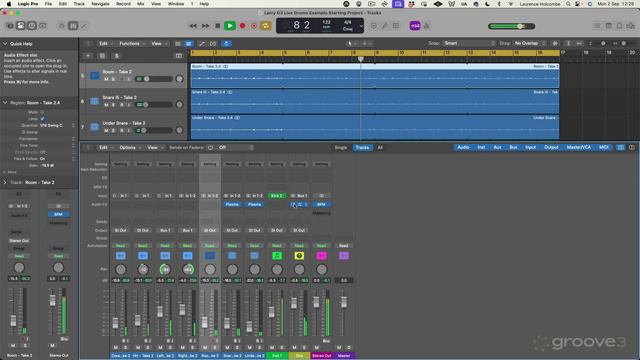The image size is (640, 360).
Task: Click the BPM plug-in slot on Stereo Out
Action: [x=321, y=204]
